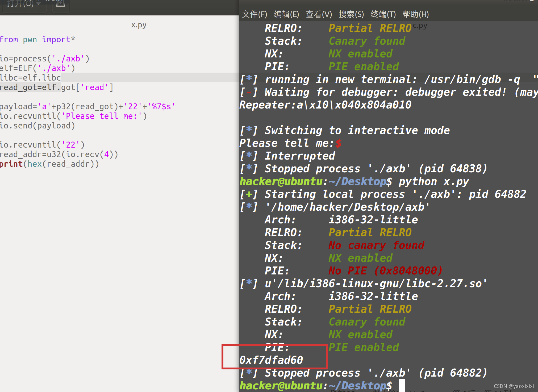Click the print(hex(read_addr)) line
The width and height of the screenshot is (538, 392).
49,164
